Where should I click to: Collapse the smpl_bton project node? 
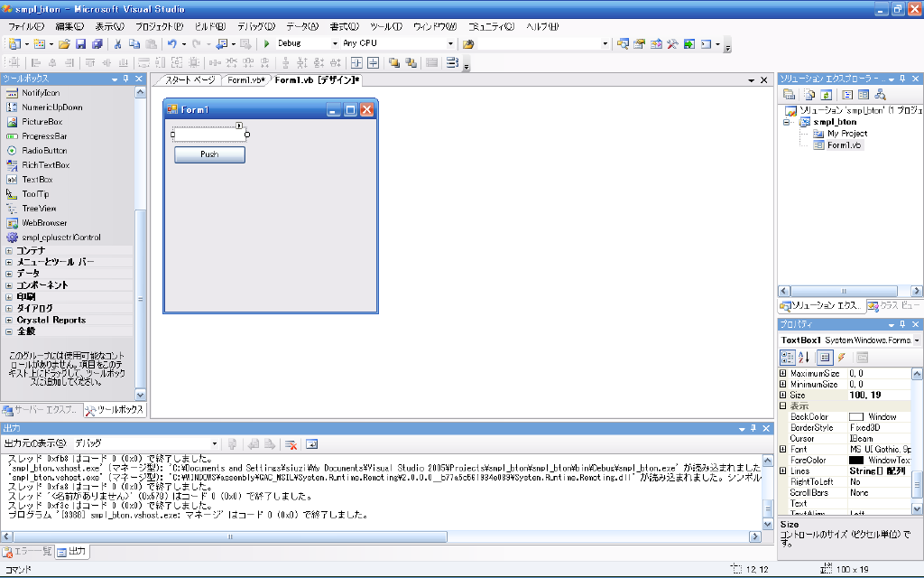tap(786, 122)
